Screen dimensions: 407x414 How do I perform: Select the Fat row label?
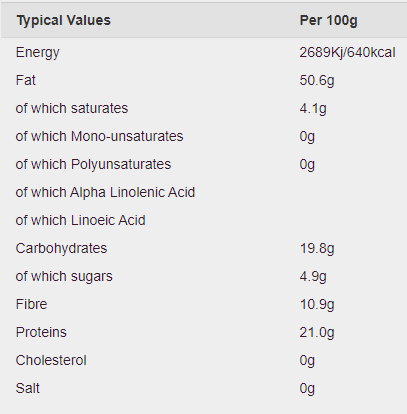[x=26, y=80]
